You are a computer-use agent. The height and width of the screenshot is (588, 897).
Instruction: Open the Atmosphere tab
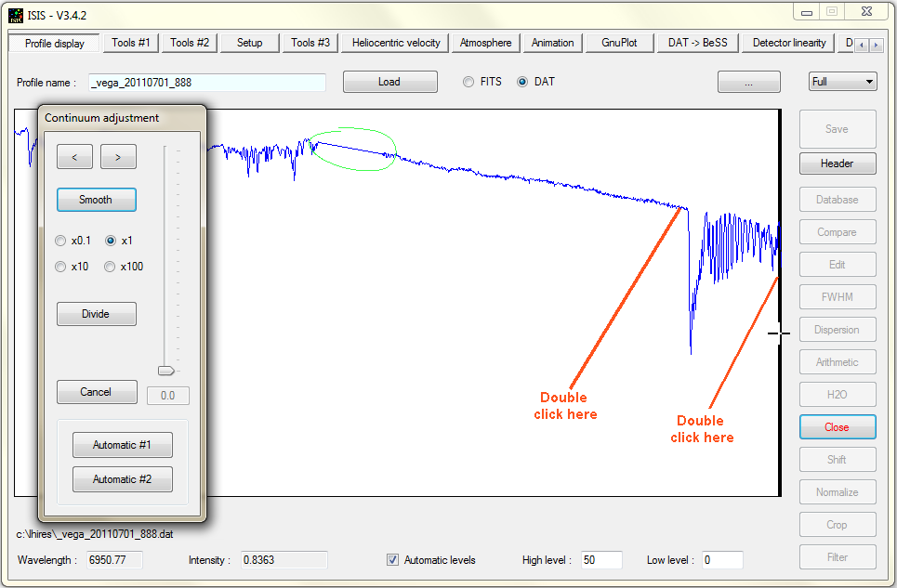[485, 43]
